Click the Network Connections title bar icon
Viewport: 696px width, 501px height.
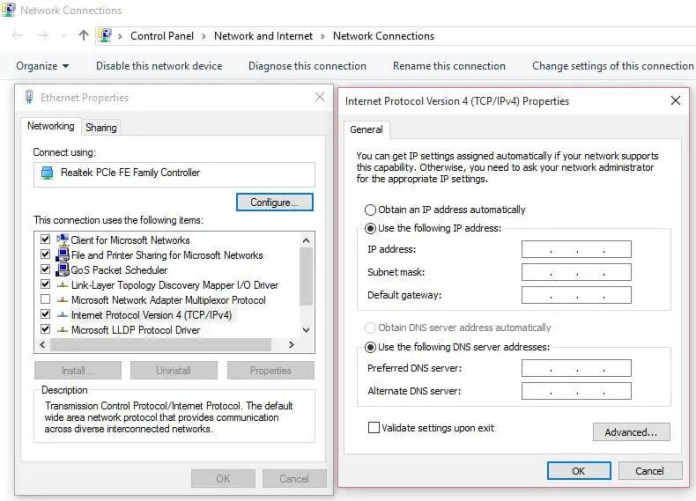[x=8, y=9]
